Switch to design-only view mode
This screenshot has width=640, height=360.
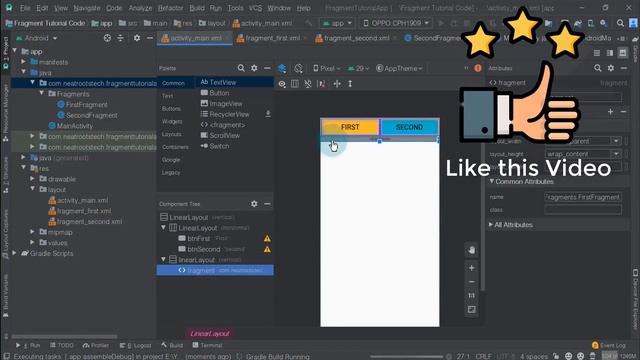click(622, 53)
